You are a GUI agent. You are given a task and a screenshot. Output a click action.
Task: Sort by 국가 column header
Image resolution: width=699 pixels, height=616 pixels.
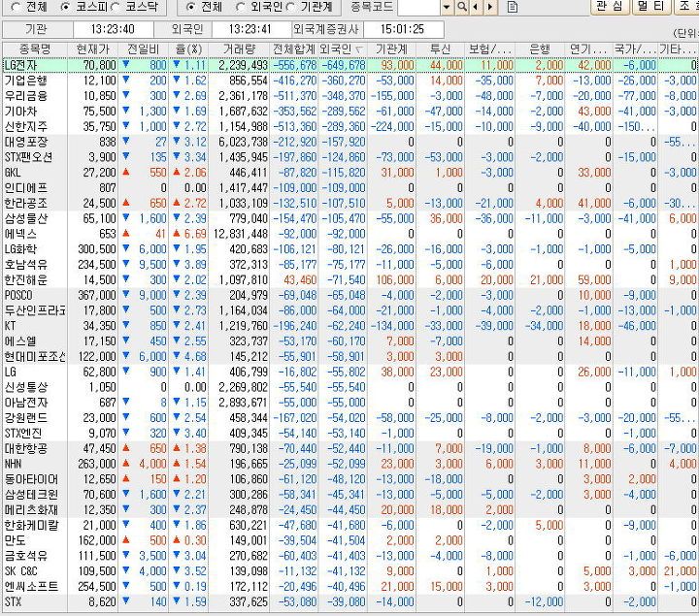coord(635,49)
